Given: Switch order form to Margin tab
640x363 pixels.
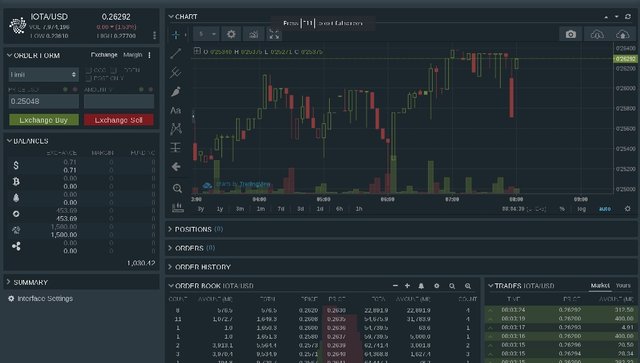Looking at the screenshot, I should click(133, 55).
